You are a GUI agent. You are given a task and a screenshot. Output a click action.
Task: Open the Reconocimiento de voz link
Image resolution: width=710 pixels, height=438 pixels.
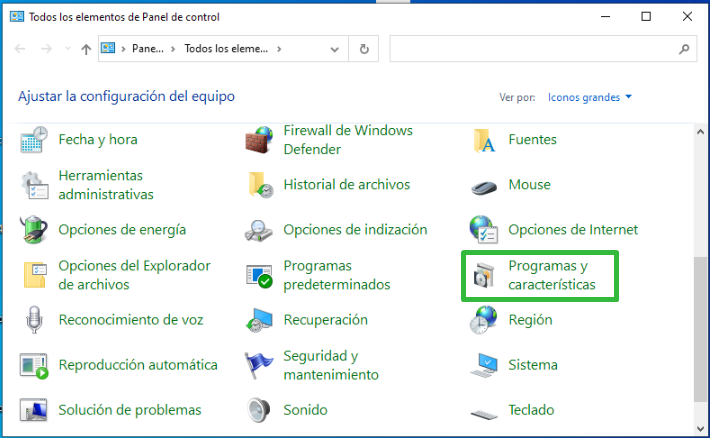click(131, 320)
